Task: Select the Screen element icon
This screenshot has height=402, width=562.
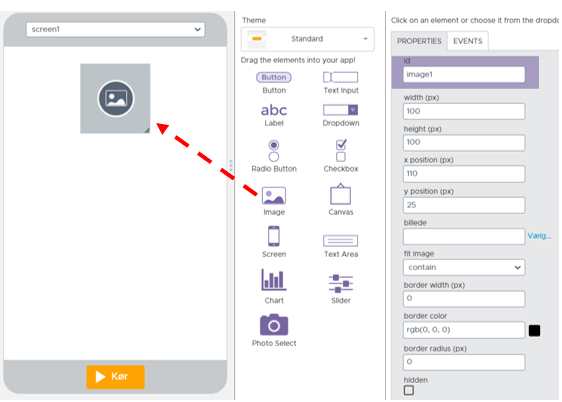Action: tap(274, 236)
